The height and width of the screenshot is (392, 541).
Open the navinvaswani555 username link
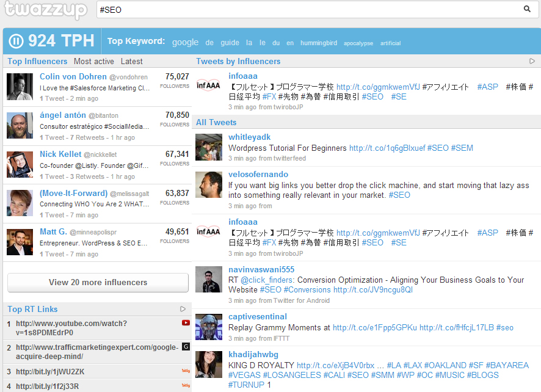[x=261, y=269]
